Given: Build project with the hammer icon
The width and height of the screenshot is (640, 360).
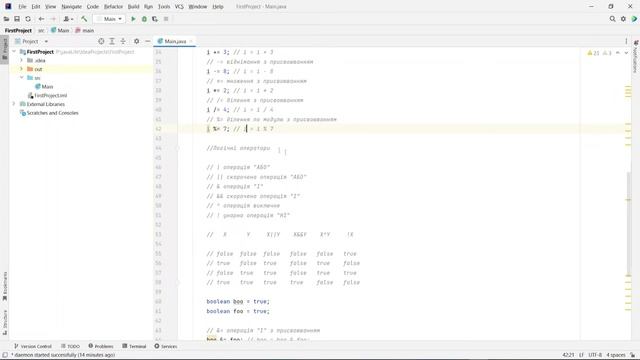Looking at the screenshot, I should [x=84, y=19].
